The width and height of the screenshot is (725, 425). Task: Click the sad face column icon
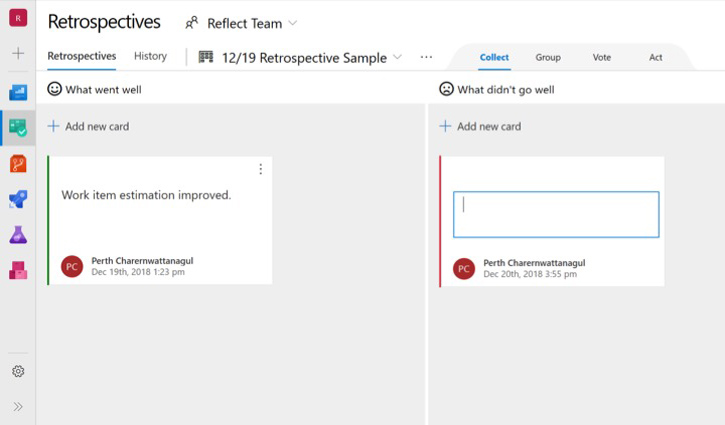(446, 89)
